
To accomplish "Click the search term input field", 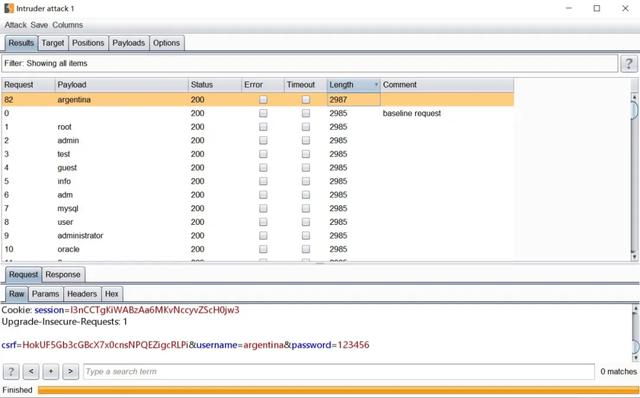I will coord(339,371).
